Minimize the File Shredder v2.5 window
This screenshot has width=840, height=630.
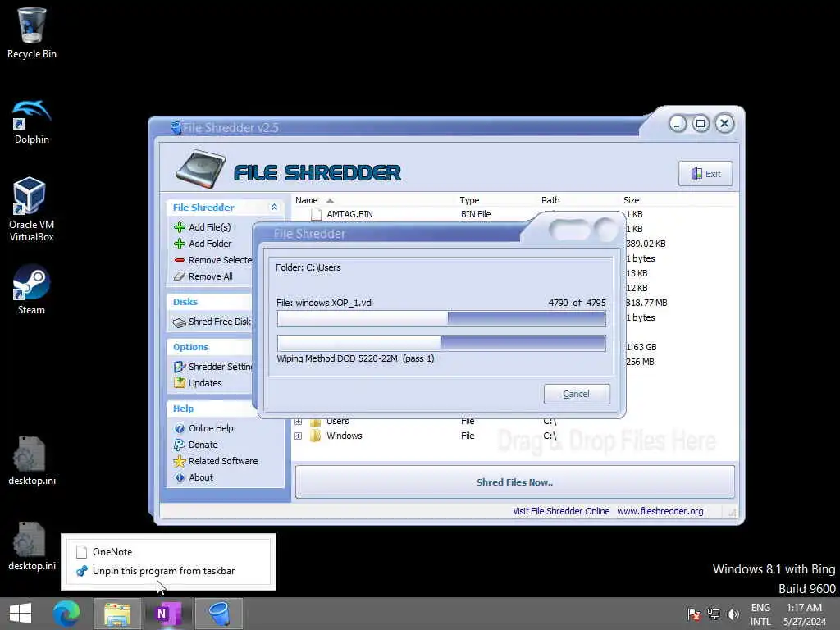677,125
